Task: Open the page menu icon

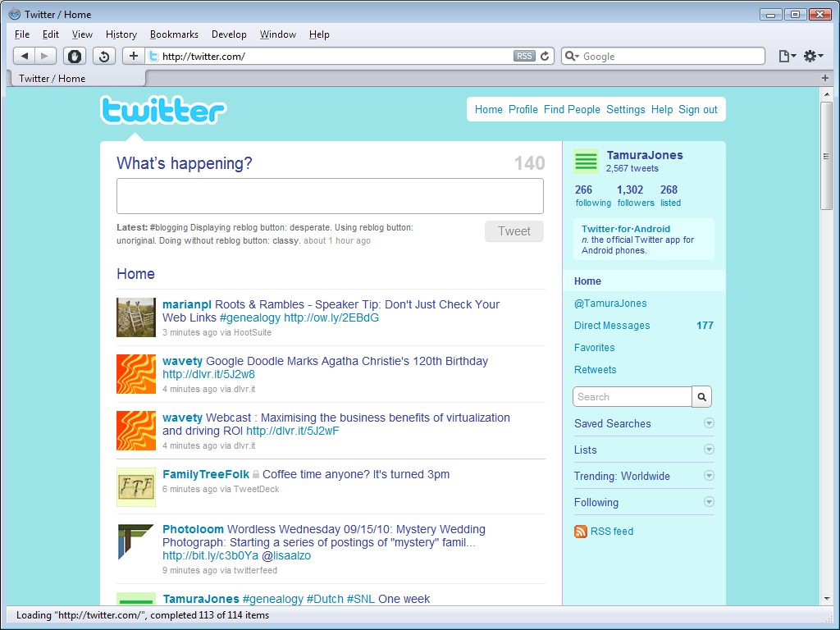Action: click(x=787, y=56)
